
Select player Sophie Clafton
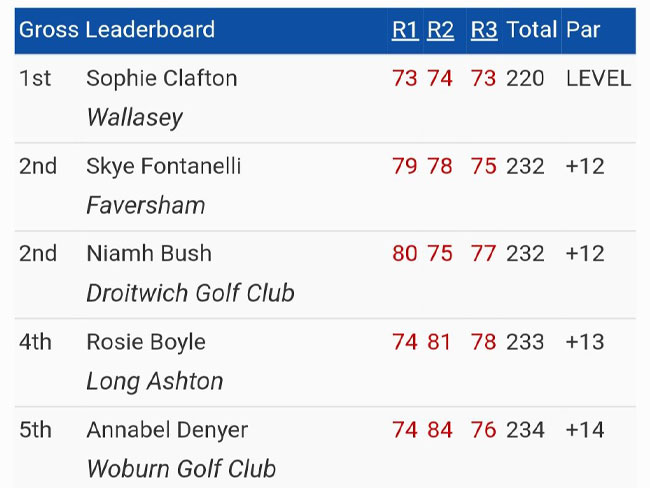coord(162,78)
